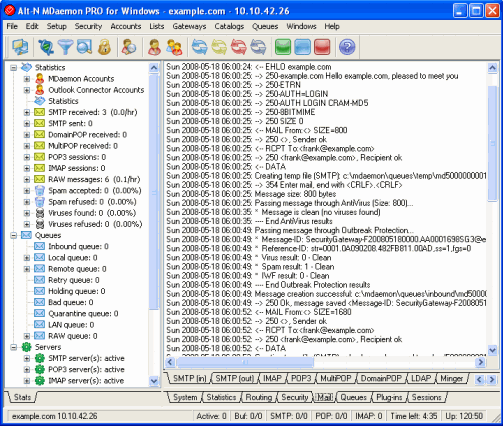This screenshot has height=426, width=503.
Task: Click the two users group icon
Action: point(174,47)
